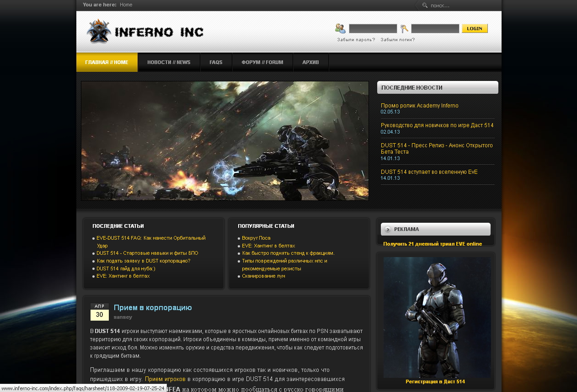This screenshot has height=392, width=577.
Task: Click the password input field
Action: pyautogui.click(x=435, y=28)
